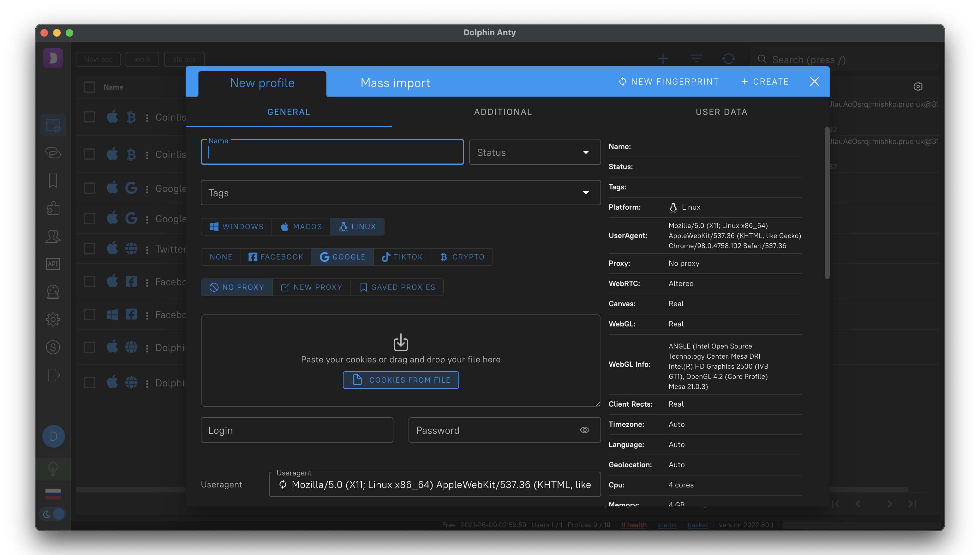The height and width of the screenshot is (555, 980).
Task: Open the Bookmarks icon in sidebar
Action: pyautogui.click(x=53, y=180)
